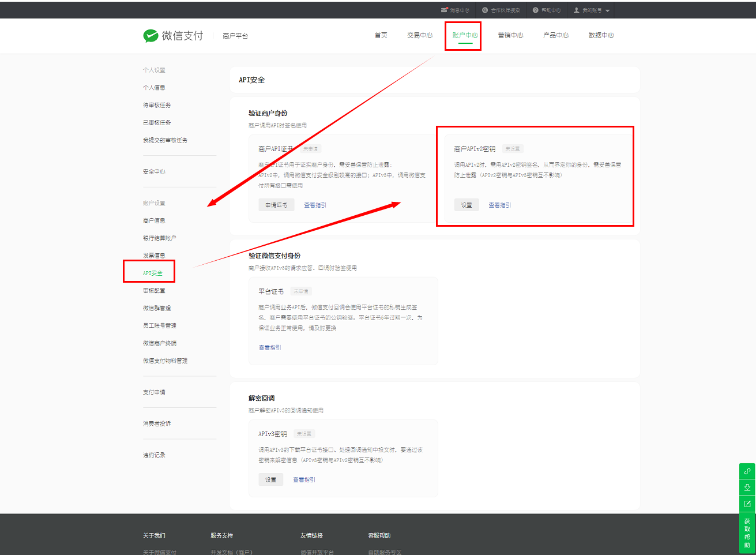This screenshot has width=756, height=555.
Task: Switch to the 交易中心 tab
Action: click(x=420, y=35)
